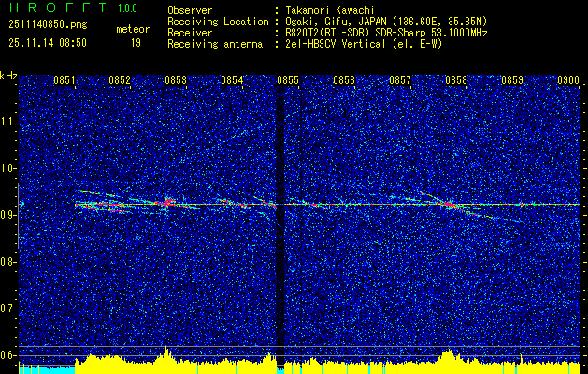Click the kHz axis unit label
Screen dimensions: 588x374
pos(8,76)
